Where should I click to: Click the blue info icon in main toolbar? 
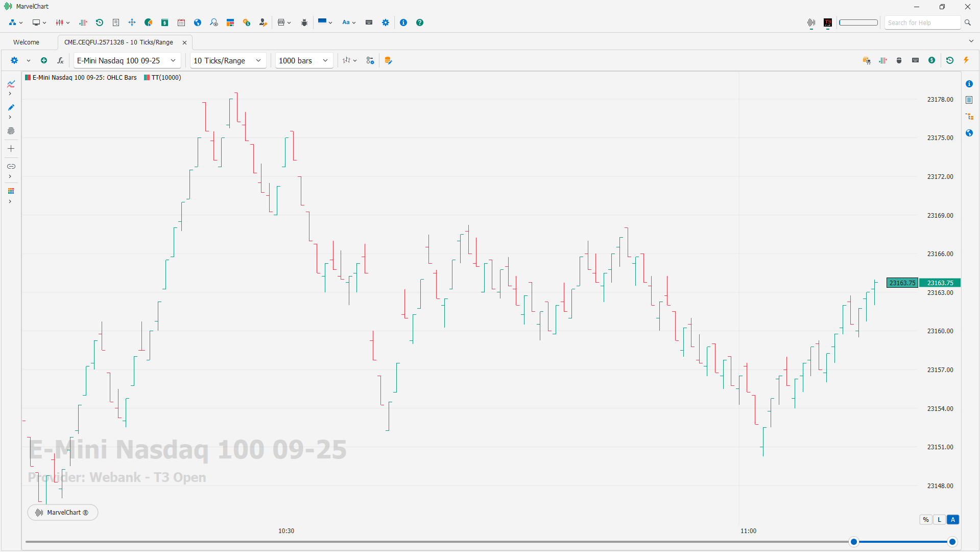click(x=403, y=22)
